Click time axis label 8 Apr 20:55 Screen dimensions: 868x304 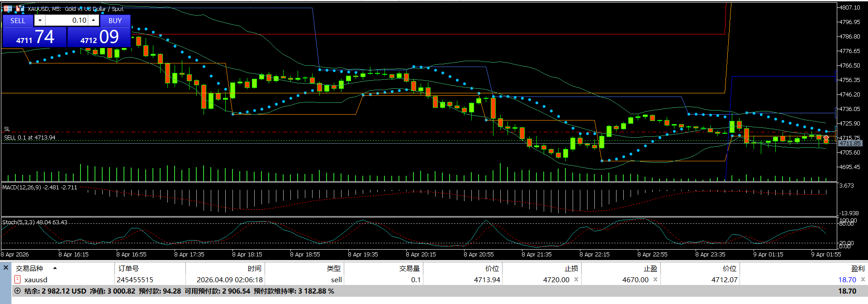click(x=479, y=254)
